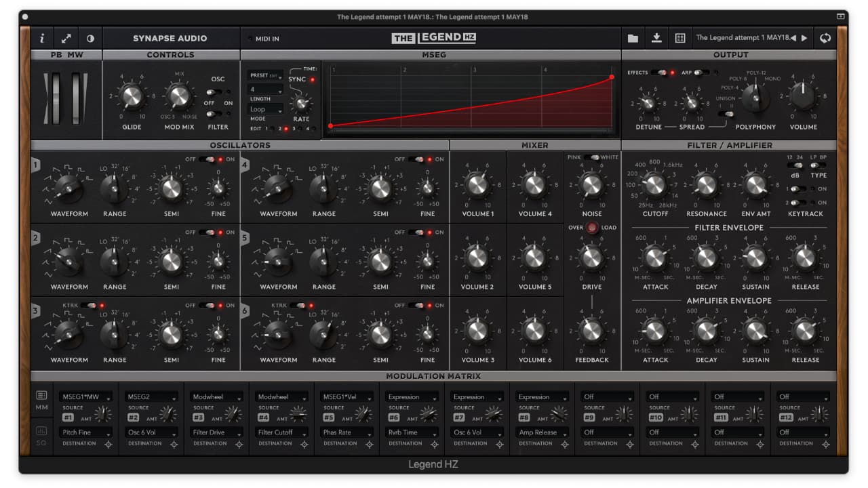Open the Filter Drive destination dropdown

point(216,432)
